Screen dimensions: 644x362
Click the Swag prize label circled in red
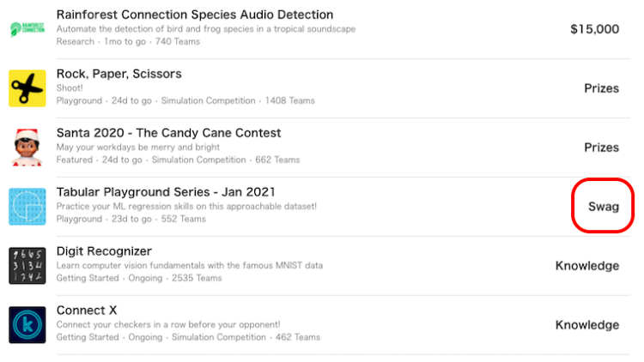(604, 207)
